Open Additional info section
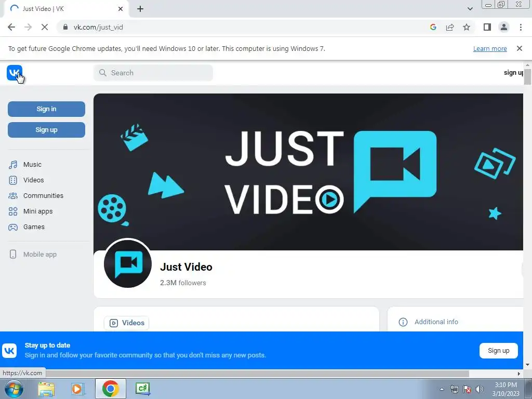 [x=436, y=322]
